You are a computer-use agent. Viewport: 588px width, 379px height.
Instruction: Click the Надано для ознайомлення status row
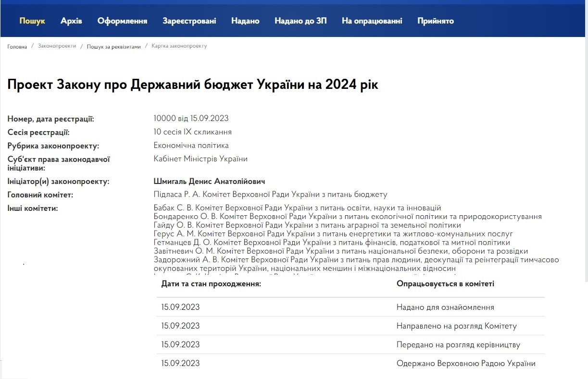pyautogui.click(x=445, y=307)
